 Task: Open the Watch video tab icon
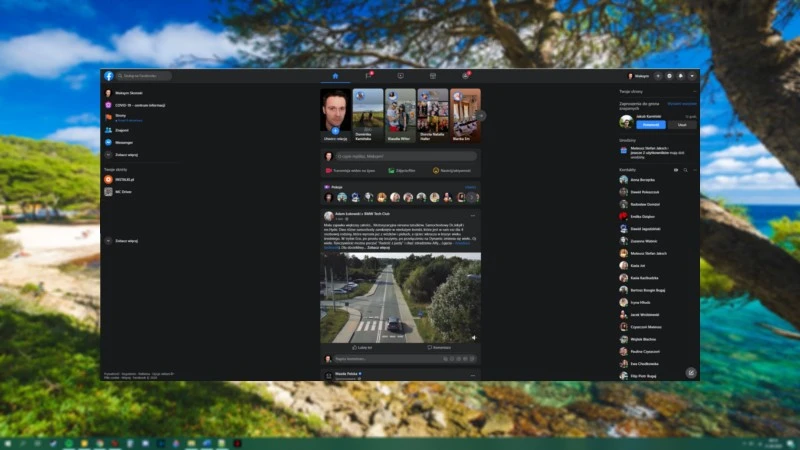click(400, 76)
